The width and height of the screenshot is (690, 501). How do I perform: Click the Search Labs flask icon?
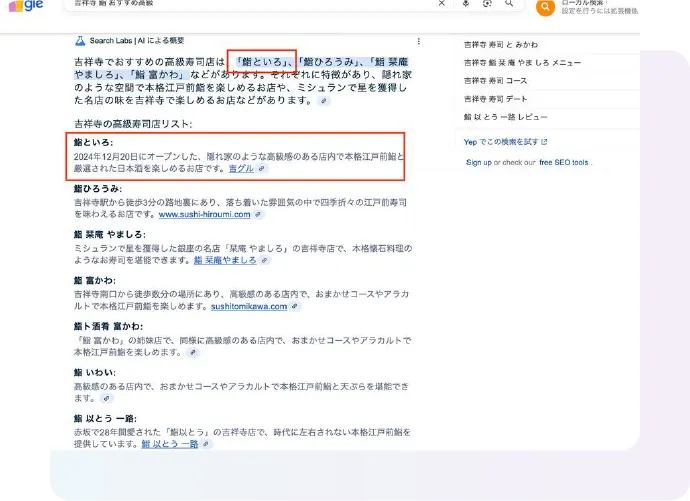80,41
